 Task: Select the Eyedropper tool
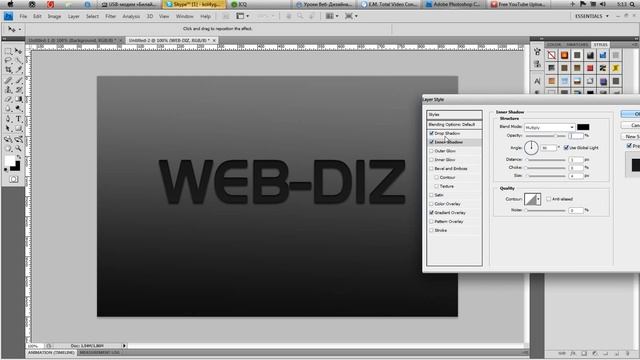pos(18,70)
